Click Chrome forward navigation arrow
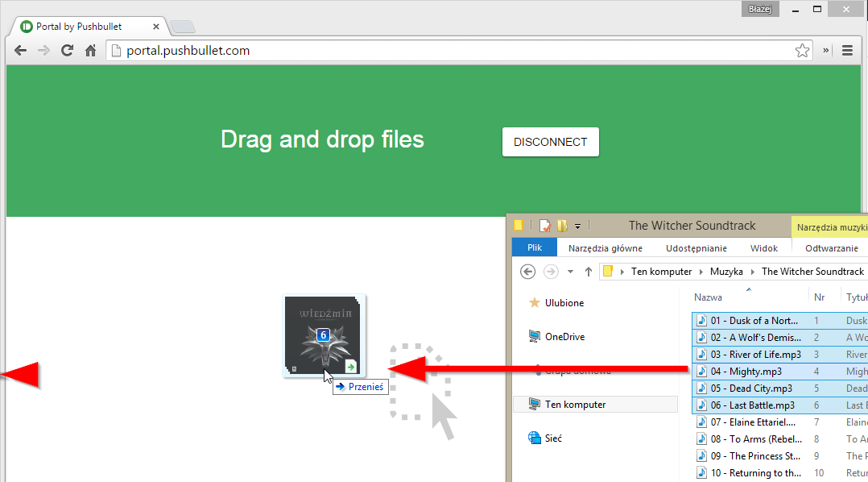This screenshot has height=482, width=868. tap(43, 51)
